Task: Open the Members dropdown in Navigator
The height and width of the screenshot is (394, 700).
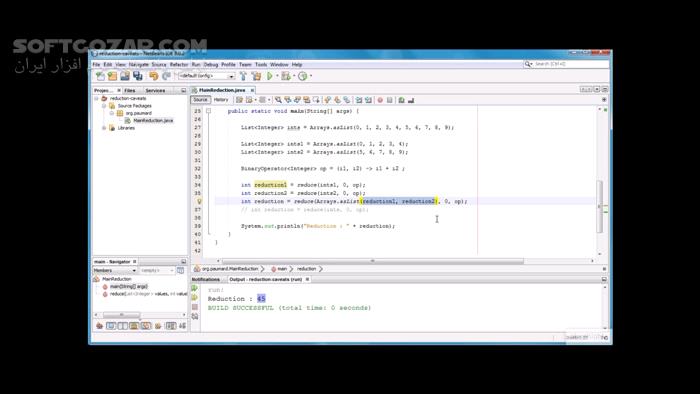Action: (x=115, y=270)
